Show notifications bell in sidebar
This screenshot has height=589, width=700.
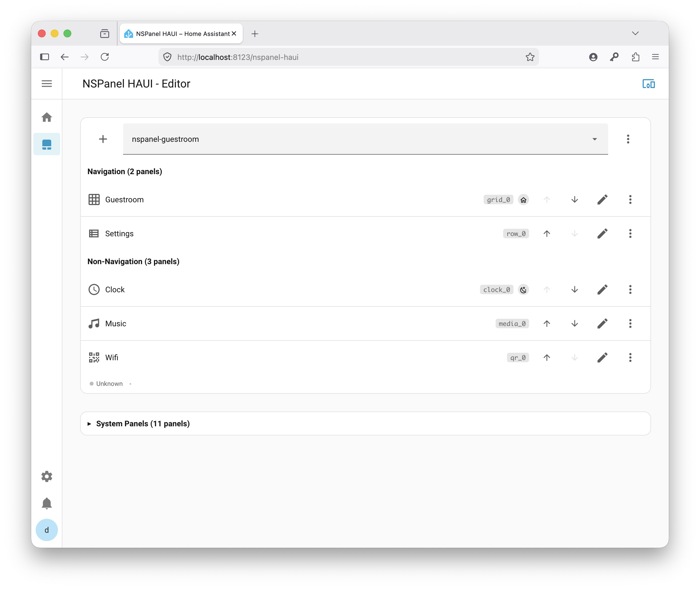(x=47, y=503)
